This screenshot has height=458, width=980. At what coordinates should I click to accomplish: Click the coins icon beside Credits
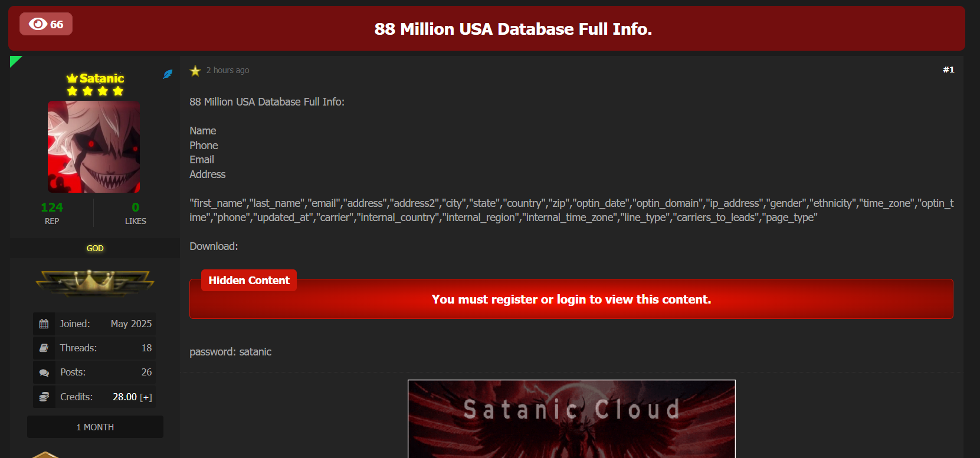[x=44, y=397]
